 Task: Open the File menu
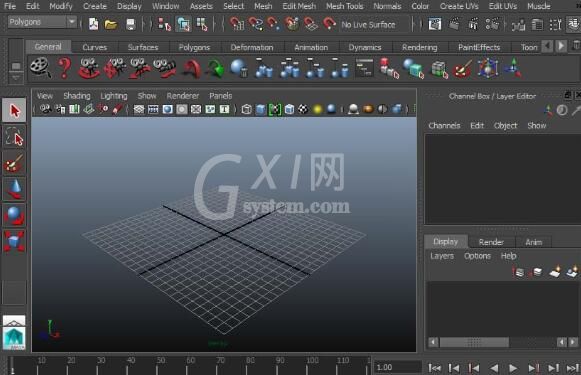point(10,6)
